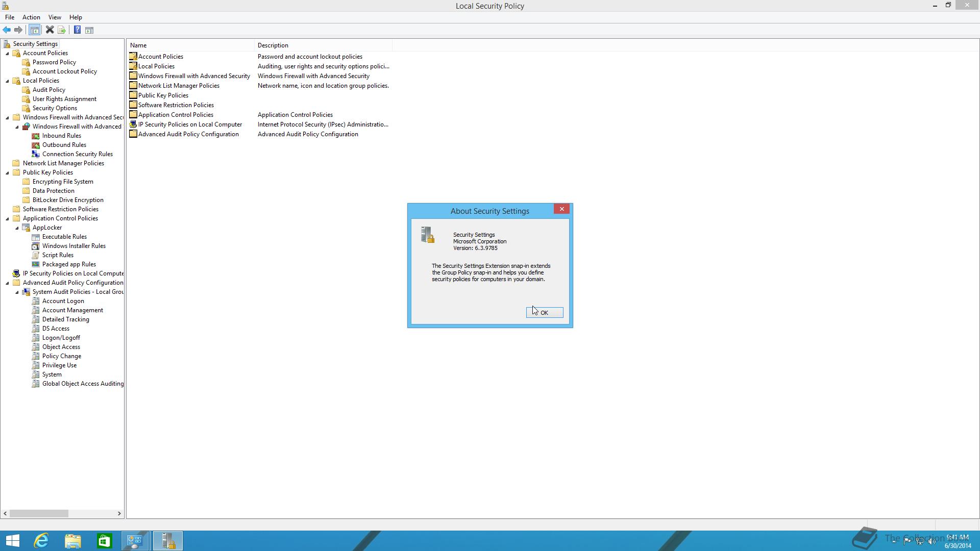Image resolution: width=980 pixels, height=551 pixels.
Task: Click the blue Help toolbar icon
Action: click(77, 30)
